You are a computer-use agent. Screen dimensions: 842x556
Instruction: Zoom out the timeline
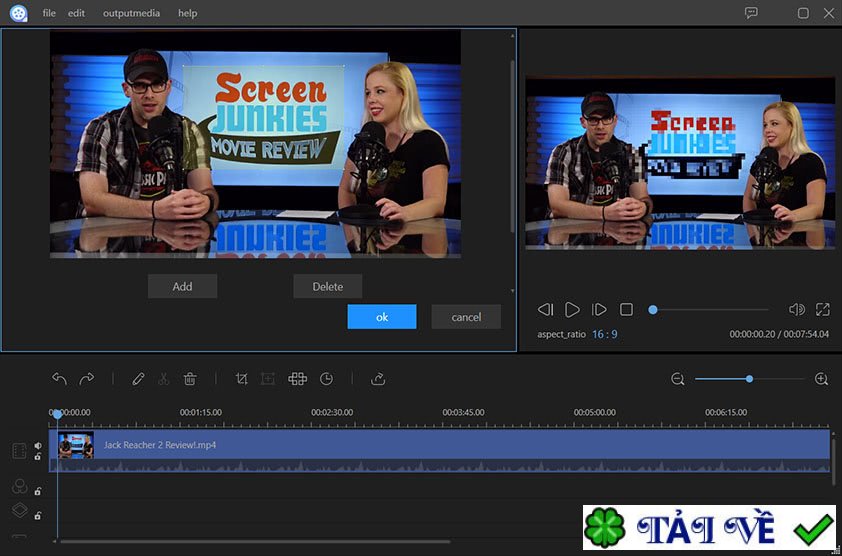678,379
